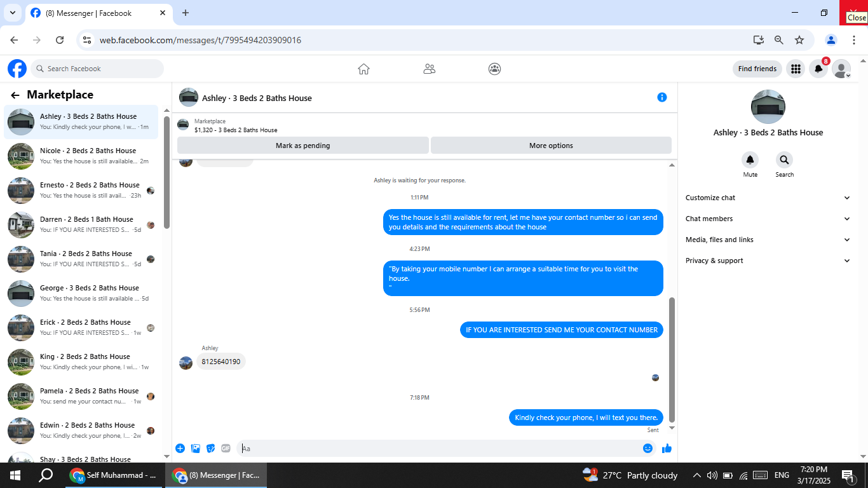Open the Friends icon in top navigation
Image resolution: width=868 pixels, height=488 pixels.
pyautogui.click(x=429, y=69)
